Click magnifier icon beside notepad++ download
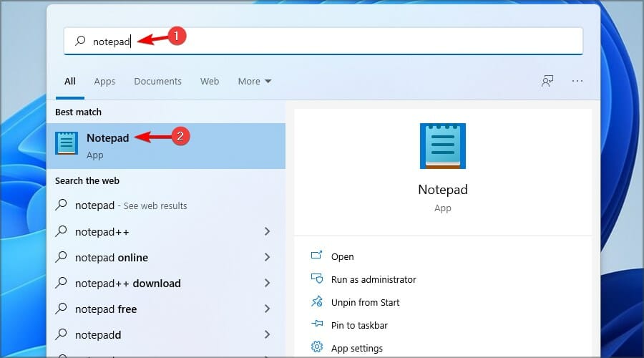Viewport: 644px width, 358px height. (61, 282)
